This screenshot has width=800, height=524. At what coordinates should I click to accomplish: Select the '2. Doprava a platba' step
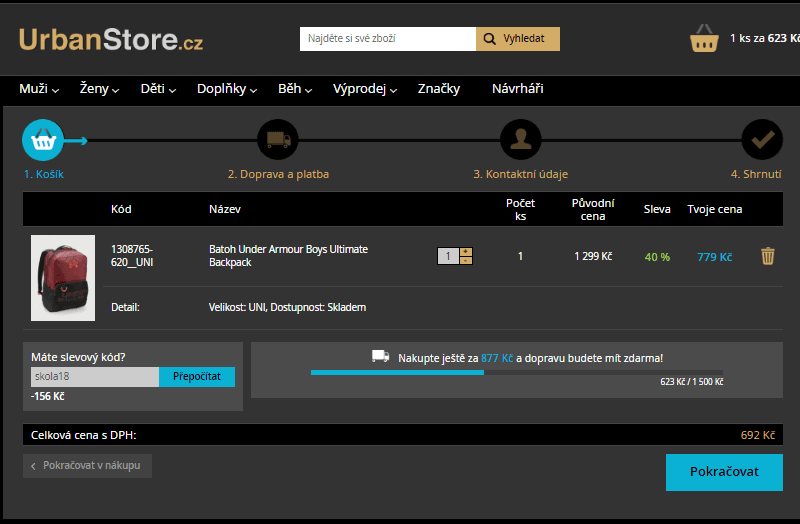point(278,174)
